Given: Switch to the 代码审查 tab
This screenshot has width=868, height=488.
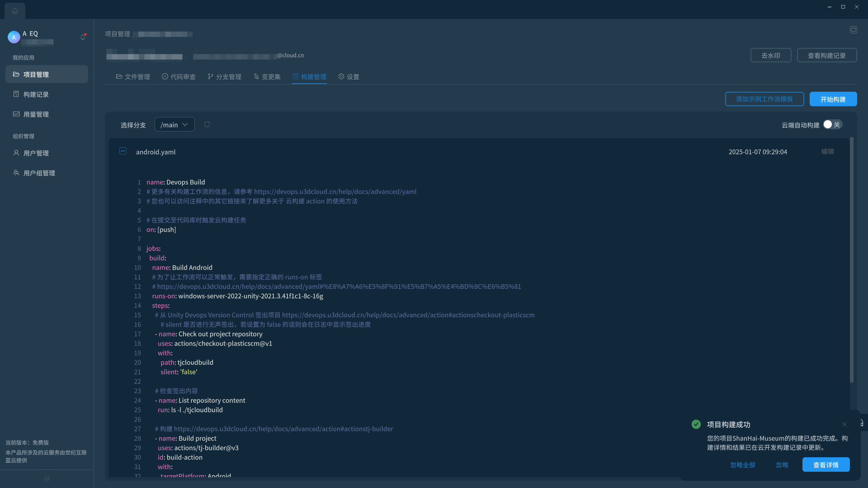Looking at the screenshot, I should coord(179,77).
